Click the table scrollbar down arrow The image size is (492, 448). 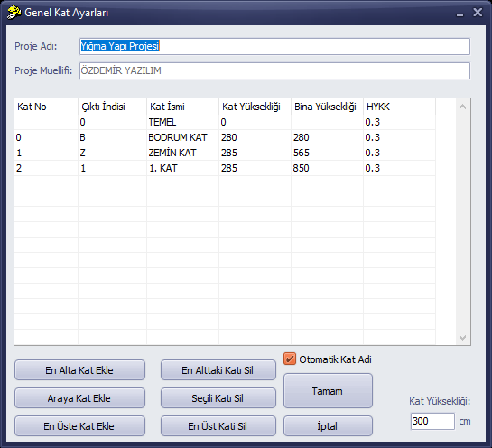(x=462, y=338)
